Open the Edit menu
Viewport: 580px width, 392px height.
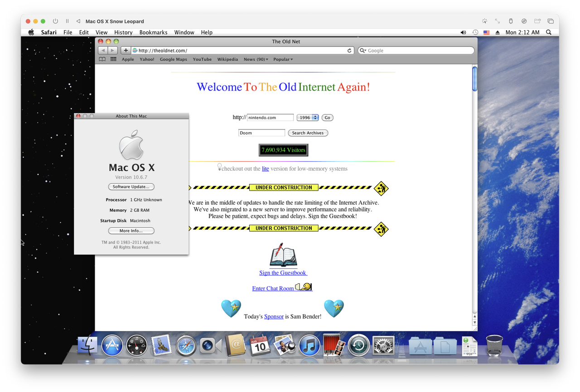pyautogui.click(x=84, y=33)
